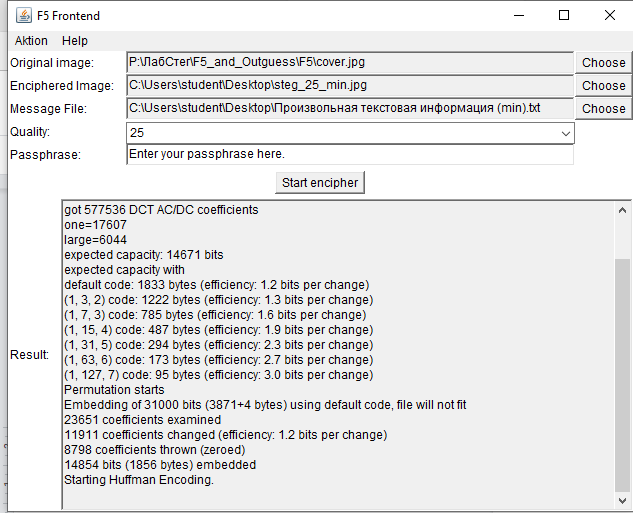The height and width of the screenshot is (513, 633).
Task: Click the 'Embedding of 31000 bits' line
Action: pos(265,405)
